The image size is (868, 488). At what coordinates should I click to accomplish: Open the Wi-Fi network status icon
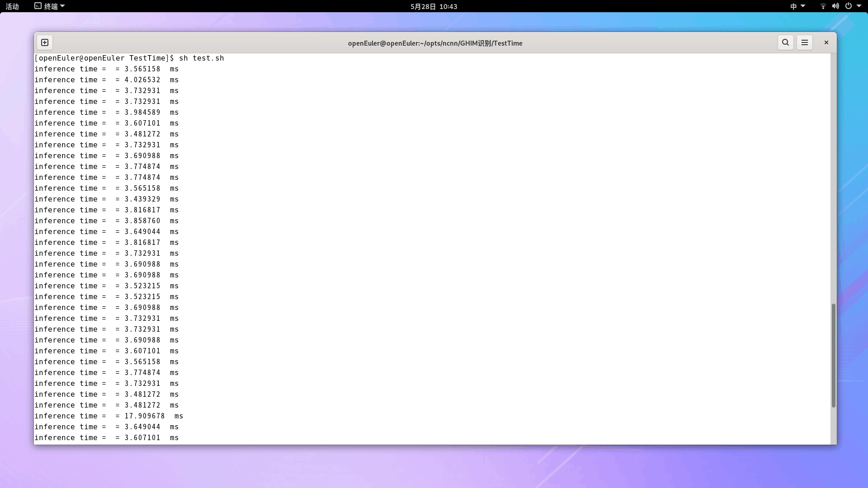coord(823,6)
